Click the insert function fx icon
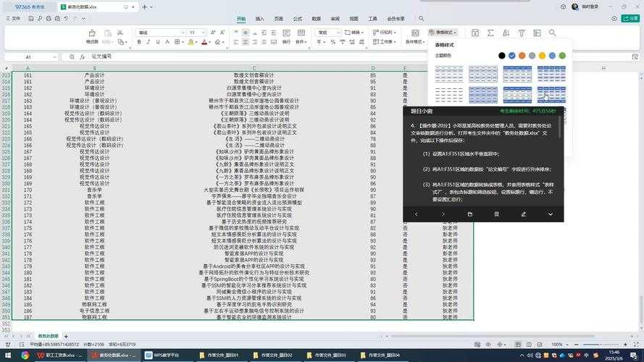 click(82, 56)
